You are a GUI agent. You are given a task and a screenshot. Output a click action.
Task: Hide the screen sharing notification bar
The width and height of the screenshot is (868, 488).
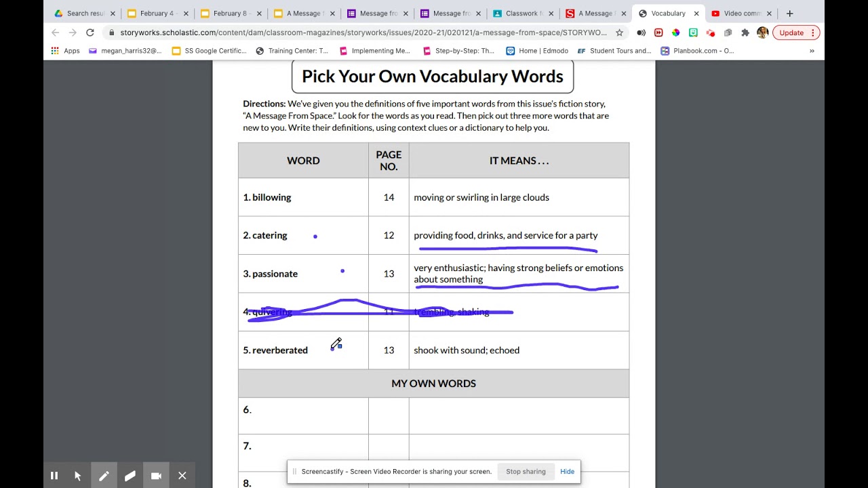point(568,472)
